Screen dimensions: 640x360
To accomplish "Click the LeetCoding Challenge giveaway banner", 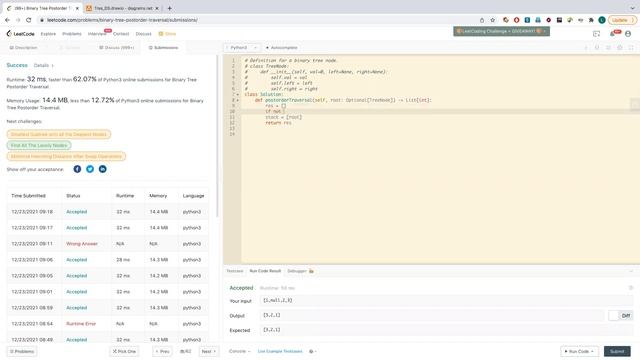I will pos(501,31).
